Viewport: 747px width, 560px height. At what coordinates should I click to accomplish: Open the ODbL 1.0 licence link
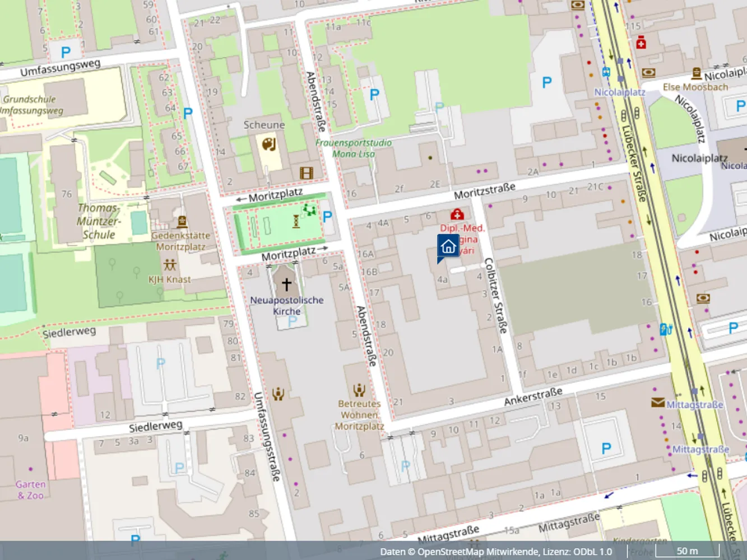point(592,552)
